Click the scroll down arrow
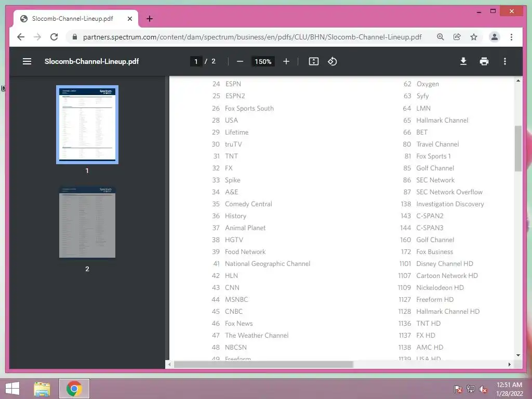The image size is (532, 399). coord(518,355)
